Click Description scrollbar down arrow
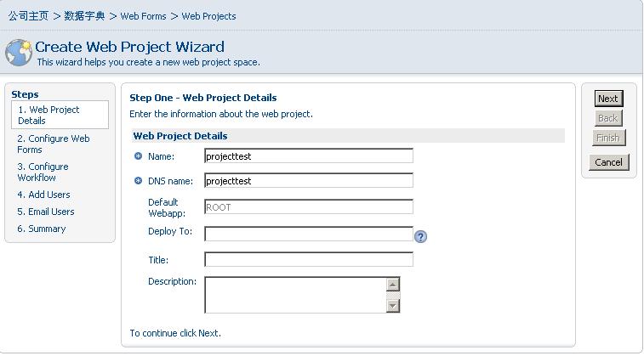 point(393,306)
